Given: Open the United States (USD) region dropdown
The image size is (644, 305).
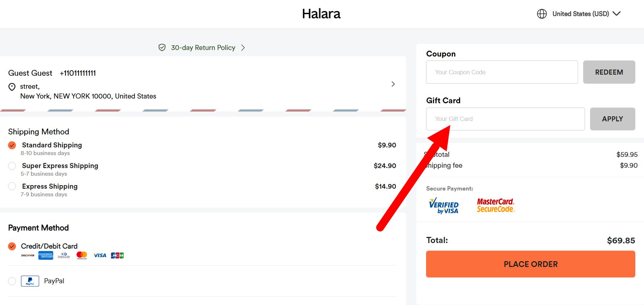Looking at the screenshot, I should click(x=616, y=14).
